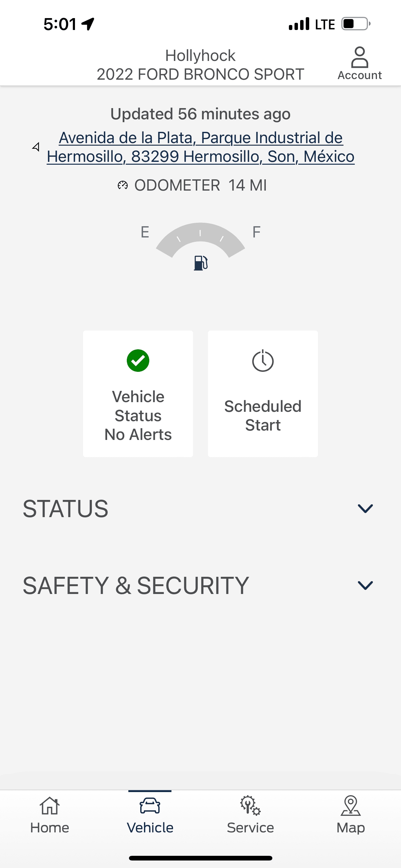
Task: Tap the fuel level gauge arc
Action: (x=200, y=236)
